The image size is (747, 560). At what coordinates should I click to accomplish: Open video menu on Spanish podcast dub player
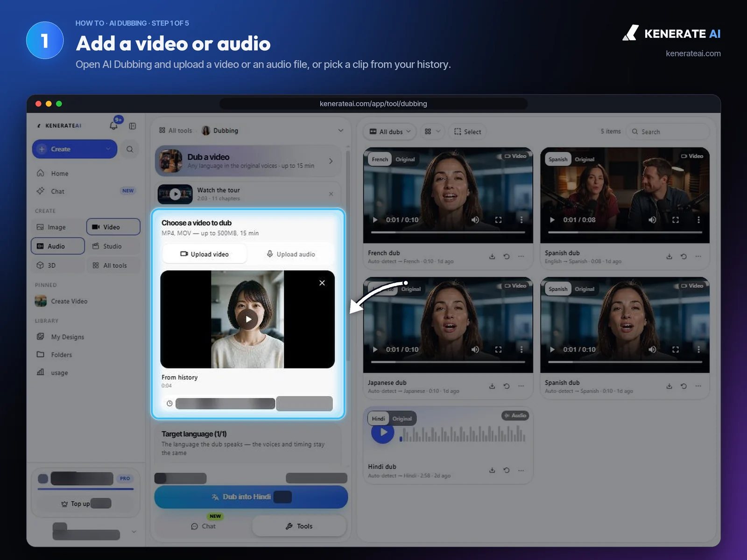[x=698, y=220]
